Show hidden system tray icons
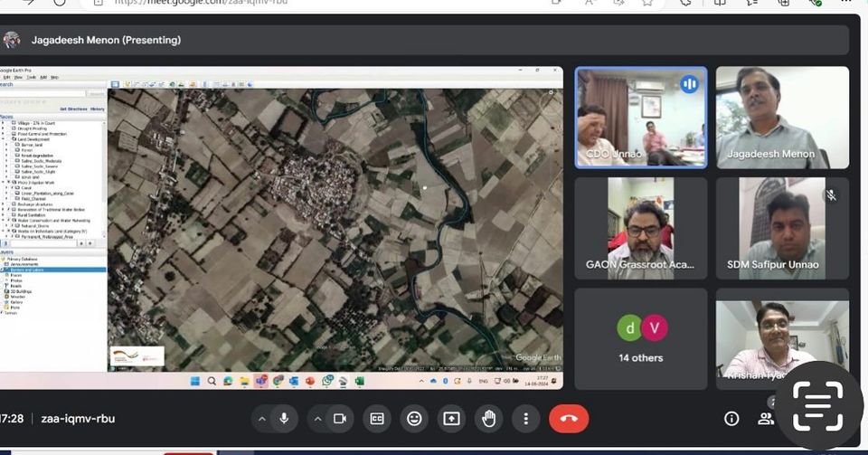 (x=421, y=381)
